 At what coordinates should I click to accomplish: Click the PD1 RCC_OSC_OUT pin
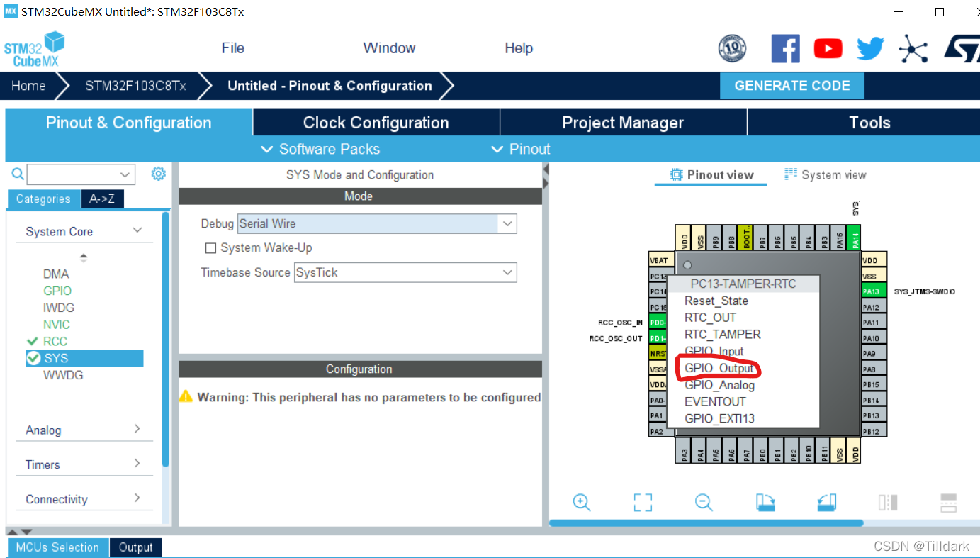coord(658,338)
